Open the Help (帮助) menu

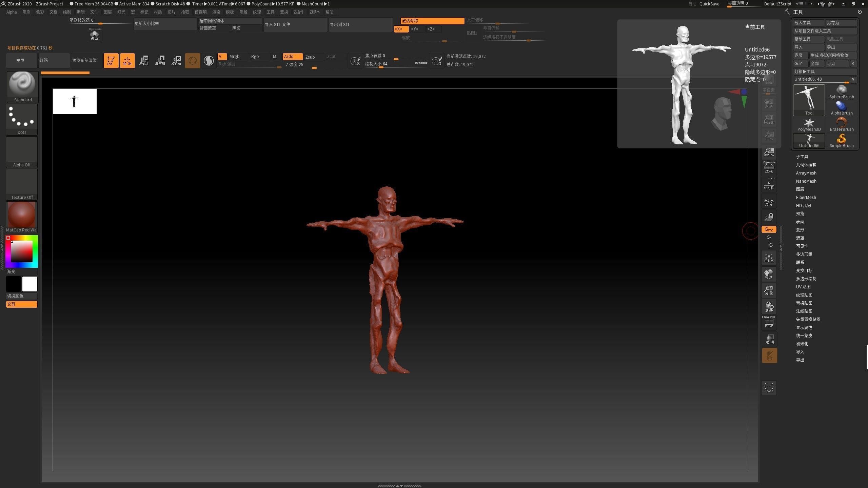[330, 12]
